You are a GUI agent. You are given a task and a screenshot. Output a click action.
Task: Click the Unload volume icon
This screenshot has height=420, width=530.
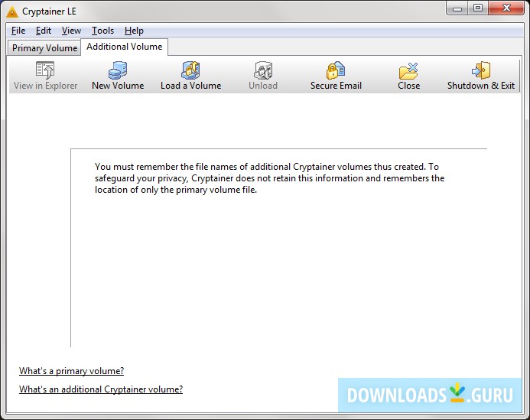point(263,70)
